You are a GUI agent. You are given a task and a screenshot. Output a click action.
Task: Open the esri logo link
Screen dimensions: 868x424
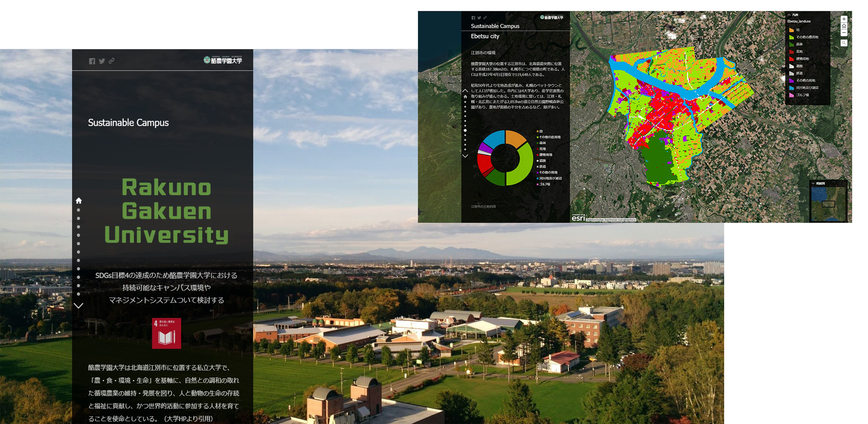[x=578, y=218]
